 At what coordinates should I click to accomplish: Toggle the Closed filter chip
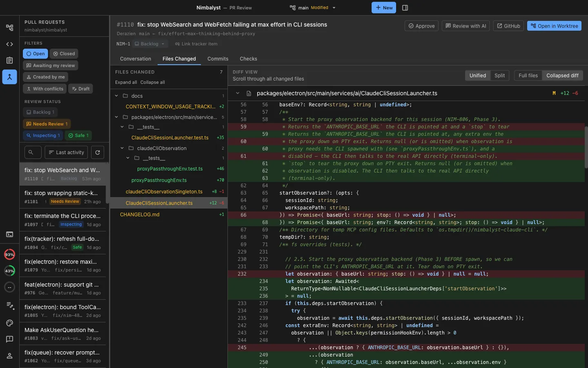tap(64, 54)
